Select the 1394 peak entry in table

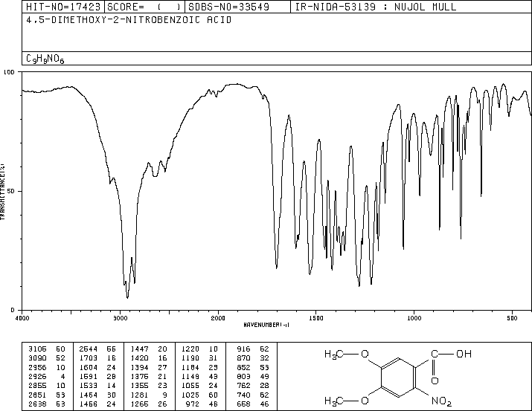point(149,367)
